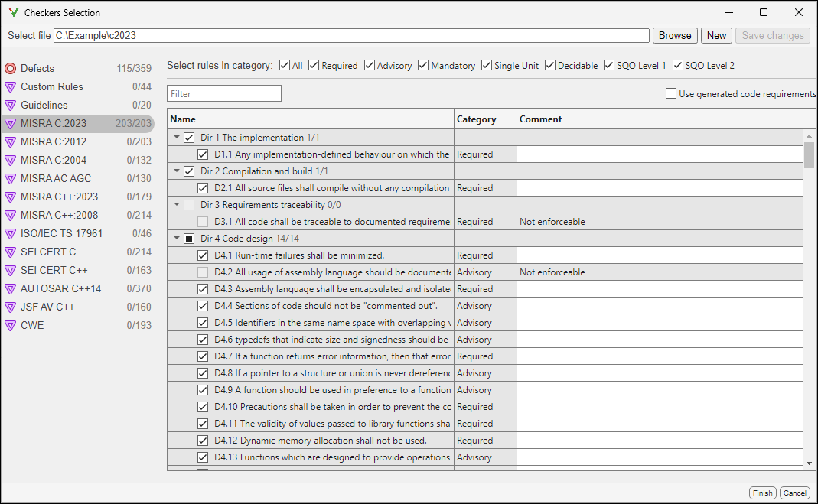Click inside the rules Filter box
Screen dimensions: 818x504
pyautogui.click(x=223, y=92)
